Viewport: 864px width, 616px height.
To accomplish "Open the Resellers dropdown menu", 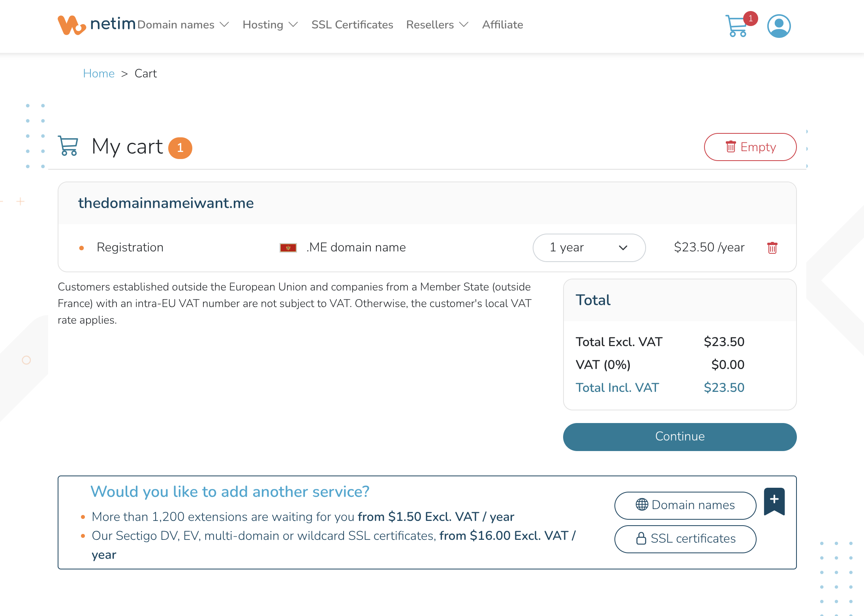I will point(437,25).
